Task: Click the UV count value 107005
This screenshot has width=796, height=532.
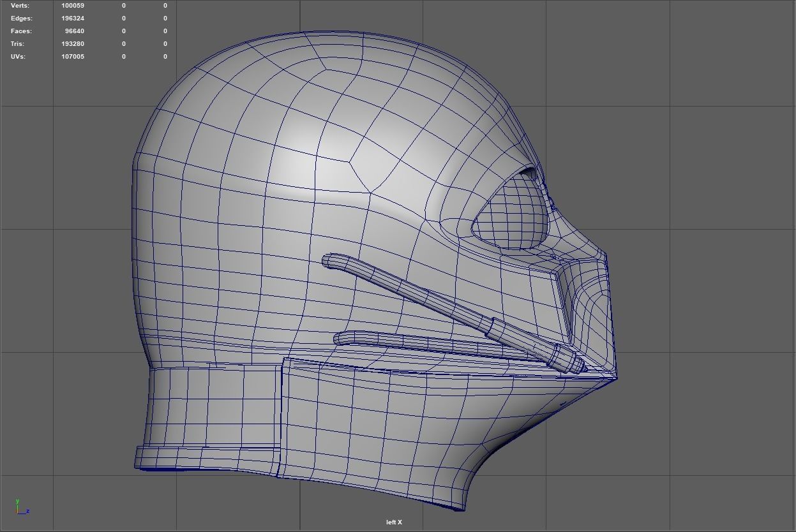Action: (x=73, y=57)
